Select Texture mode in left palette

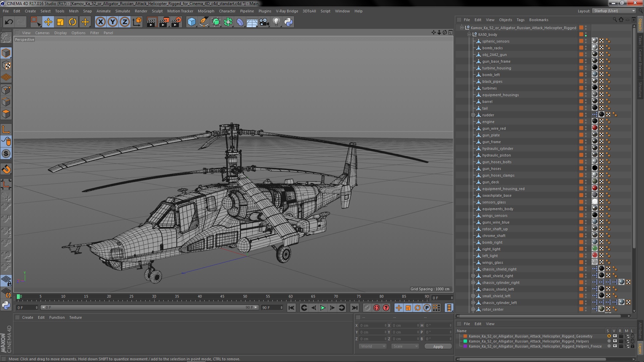tap(6, 65)
